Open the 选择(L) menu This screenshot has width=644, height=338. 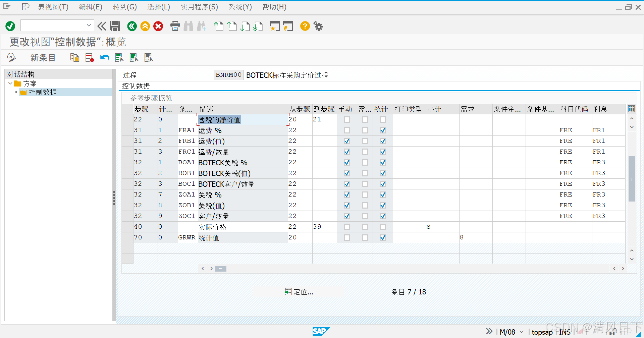click(159, 7)
